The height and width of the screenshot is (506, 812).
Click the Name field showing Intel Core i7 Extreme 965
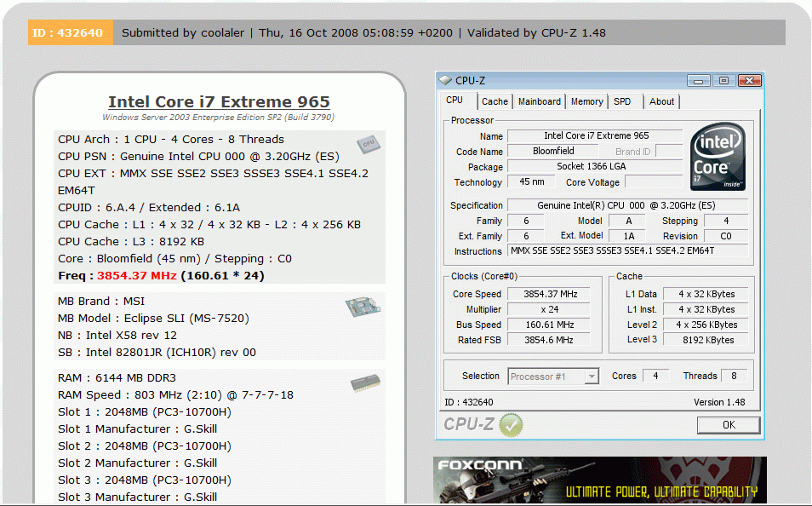pyautogui.click(x=596, y=135)
